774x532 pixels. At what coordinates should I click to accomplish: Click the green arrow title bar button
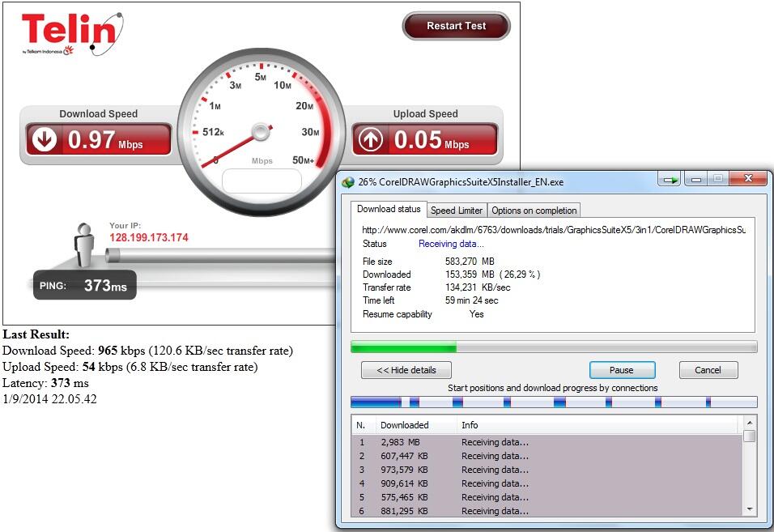pyautogui.click(x=670, y=179)
